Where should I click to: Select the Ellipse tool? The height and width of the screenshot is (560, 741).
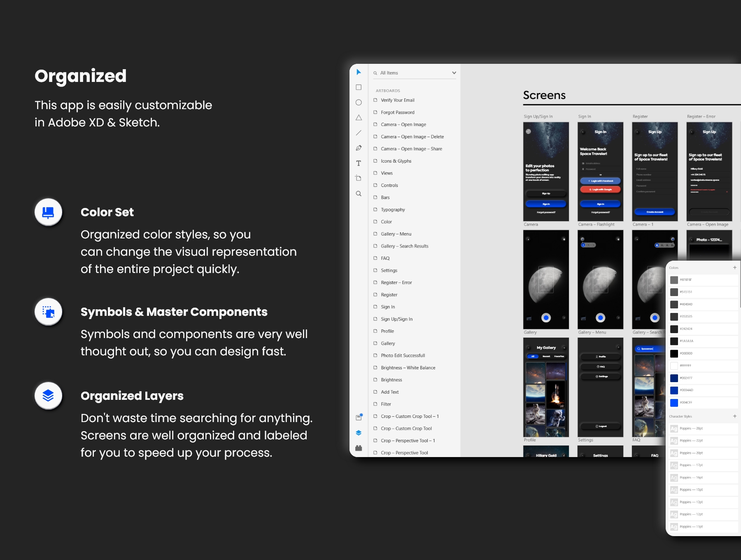(x=359, y=103)
